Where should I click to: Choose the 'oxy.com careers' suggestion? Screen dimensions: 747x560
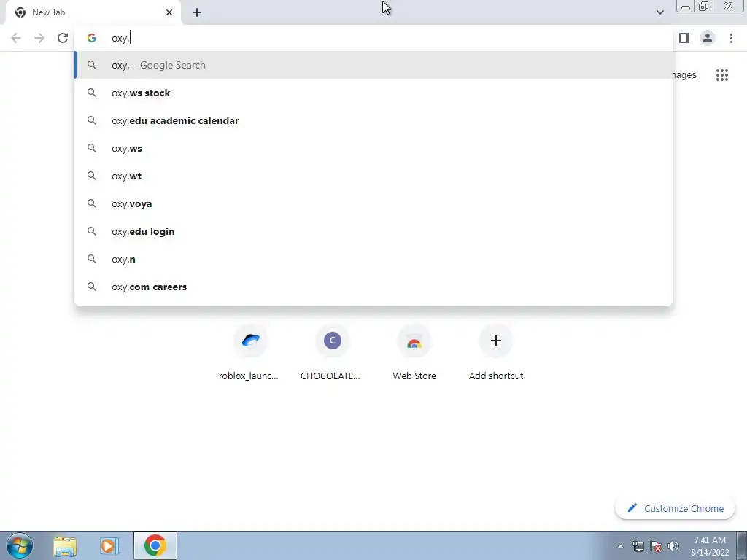coord(373,287)
